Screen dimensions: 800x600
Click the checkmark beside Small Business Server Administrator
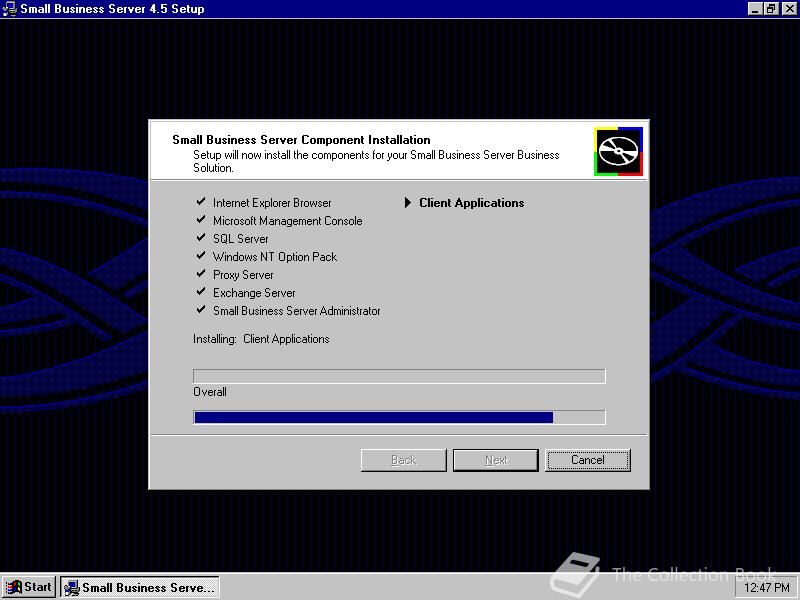click(201, 309)
